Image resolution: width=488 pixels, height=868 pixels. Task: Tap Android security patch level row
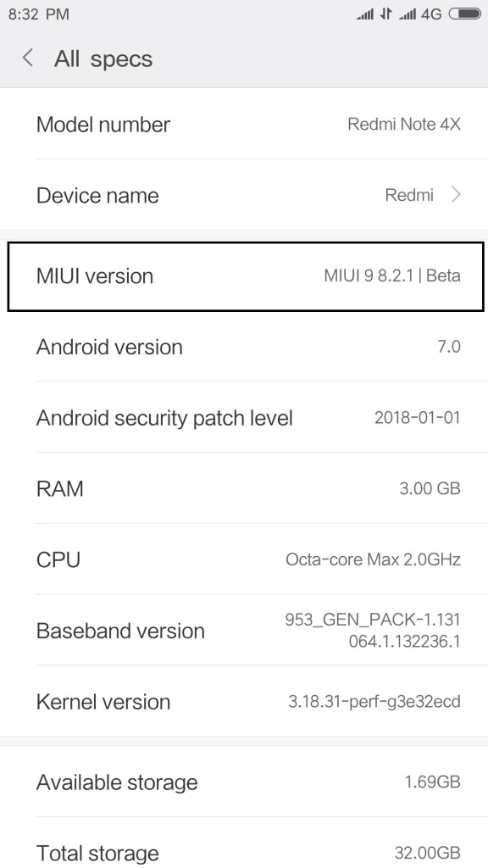coord(244,417)
